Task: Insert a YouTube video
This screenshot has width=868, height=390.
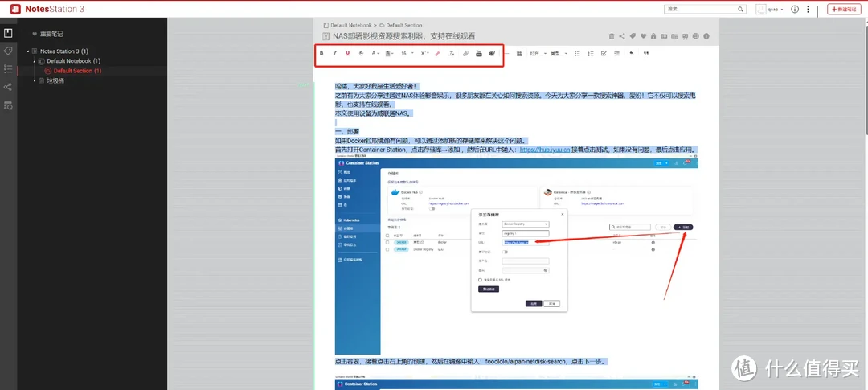Action: pos(479,53)
